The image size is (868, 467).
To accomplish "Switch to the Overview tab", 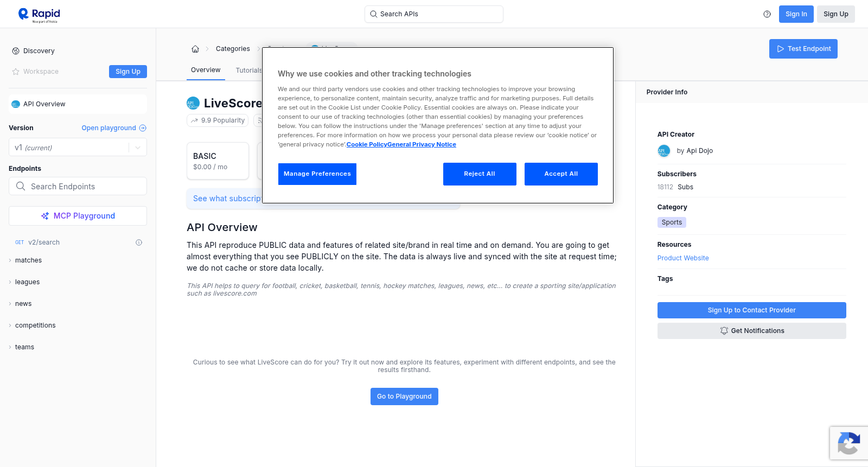I will (x=206, y=70).
